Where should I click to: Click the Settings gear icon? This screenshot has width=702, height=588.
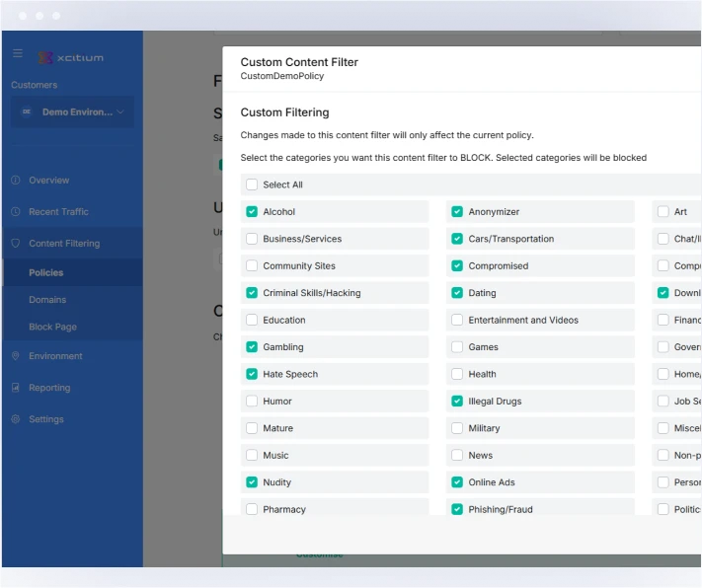(x=16, y=419)
